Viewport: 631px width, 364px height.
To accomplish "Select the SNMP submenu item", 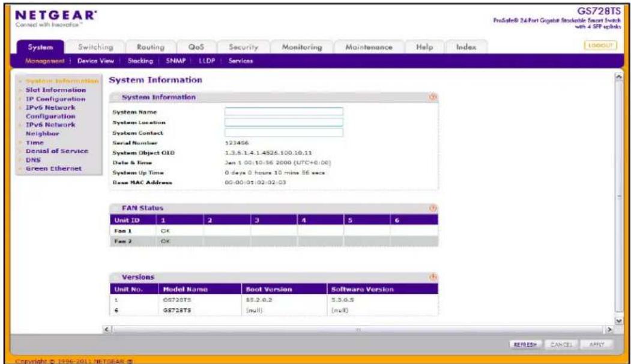I will point(176,61).
